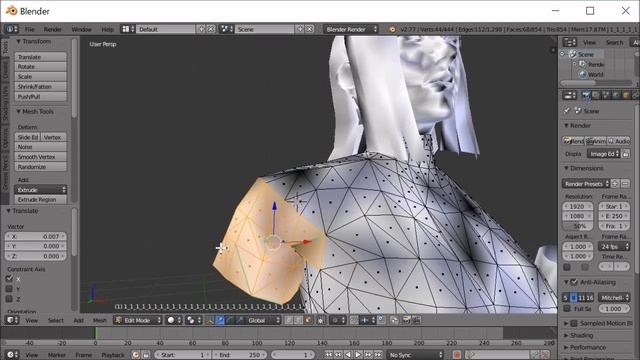Viewport: 640px width, 360px height.
Task: Open the screen layout browser icon
Action: coord(127,29)
